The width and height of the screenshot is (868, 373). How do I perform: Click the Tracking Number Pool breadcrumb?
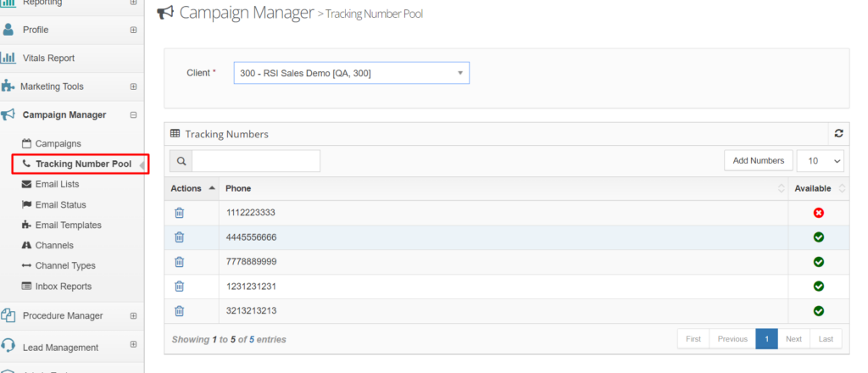pos(374,14)
